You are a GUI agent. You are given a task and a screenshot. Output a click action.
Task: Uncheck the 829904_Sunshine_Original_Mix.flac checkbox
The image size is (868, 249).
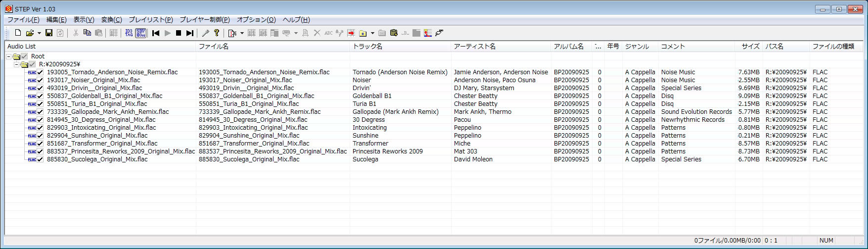coord(41,136)
